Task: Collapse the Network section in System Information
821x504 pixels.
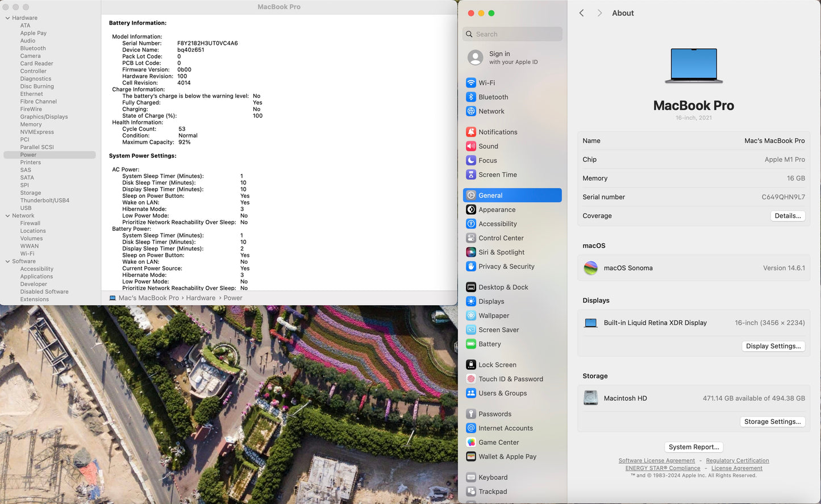Action: [x=7, y=216]
